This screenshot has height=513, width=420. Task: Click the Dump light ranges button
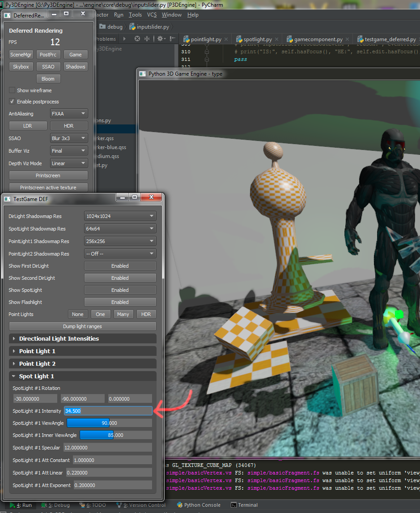click(83, 326)
